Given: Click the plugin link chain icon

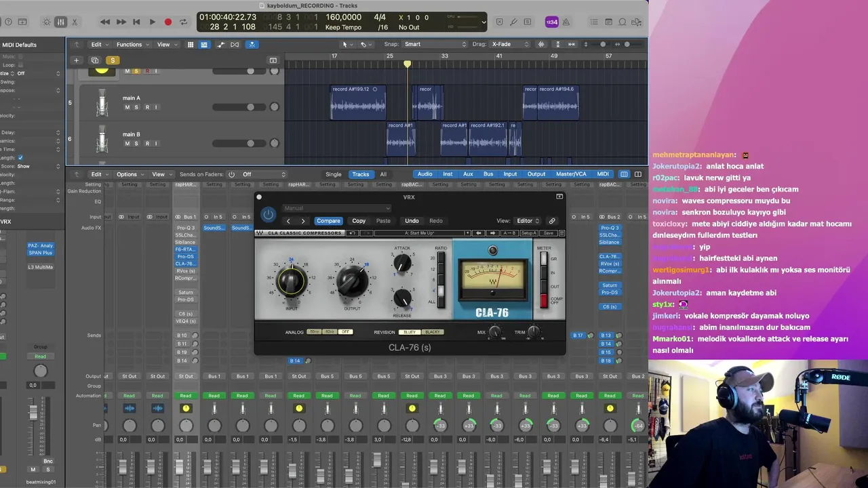Looking at the screenshot, I should tap(552, 221).
